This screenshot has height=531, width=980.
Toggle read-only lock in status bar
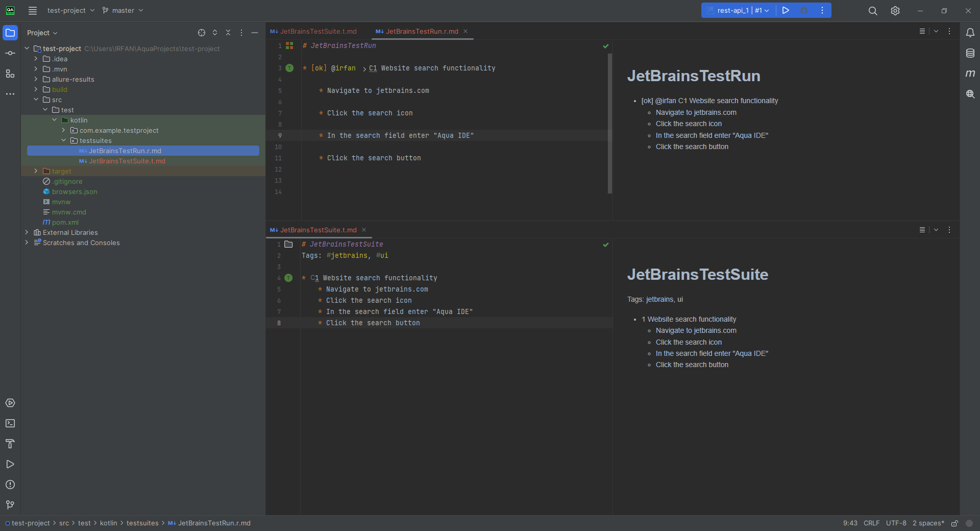coord(954,523)
